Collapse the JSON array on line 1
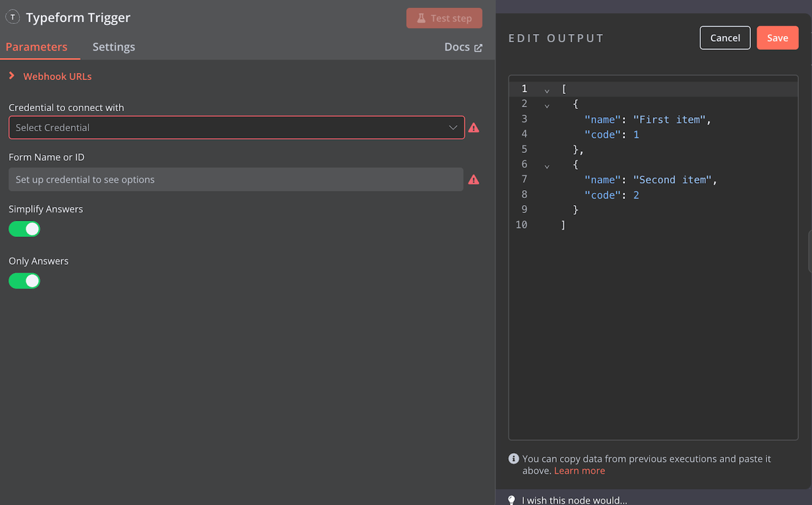 tap(547, 90)
